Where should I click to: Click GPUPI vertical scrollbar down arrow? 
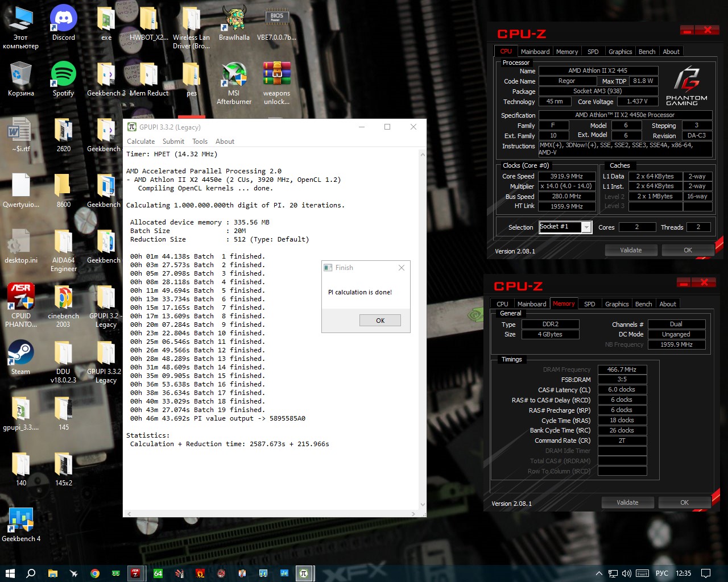(x=422, y=505)
